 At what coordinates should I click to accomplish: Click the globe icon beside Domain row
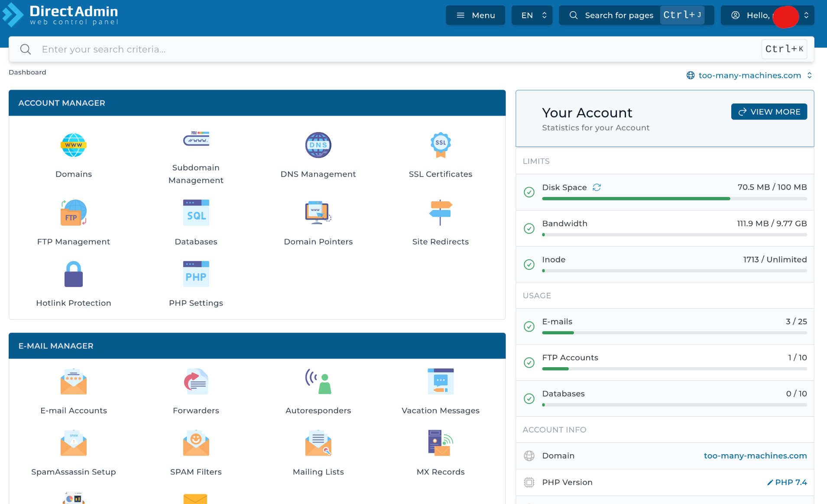coord(529,456)
